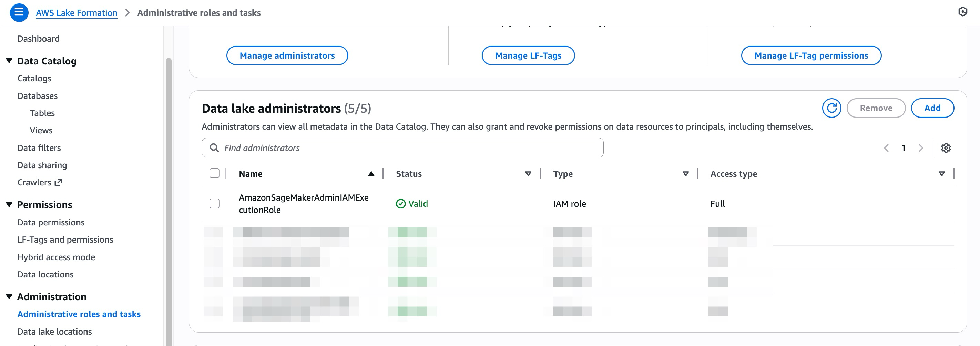
Task: Go to next page arrow
Action: [x=921, y=148]
